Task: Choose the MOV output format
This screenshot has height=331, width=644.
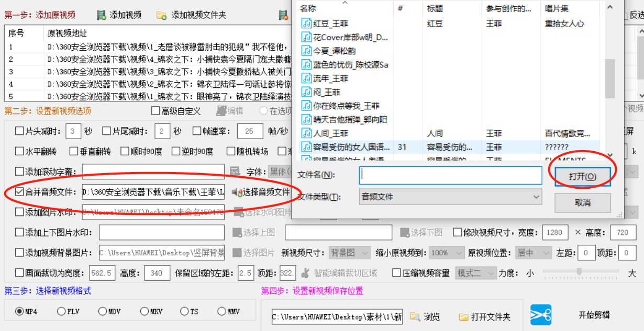Action: (102, 311)
